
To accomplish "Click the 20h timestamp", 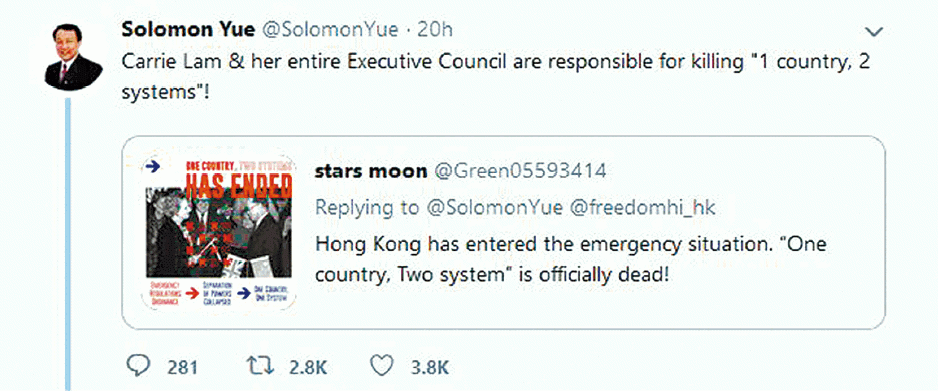I will [435, 30].
